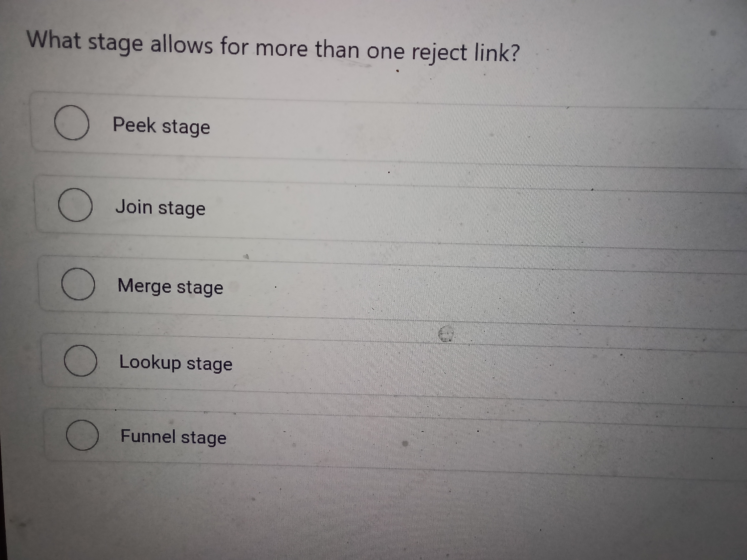Choose the Join stage radio button
This screenshot has width=747, height=560.
pyautogui.click(x=75, y=205)
